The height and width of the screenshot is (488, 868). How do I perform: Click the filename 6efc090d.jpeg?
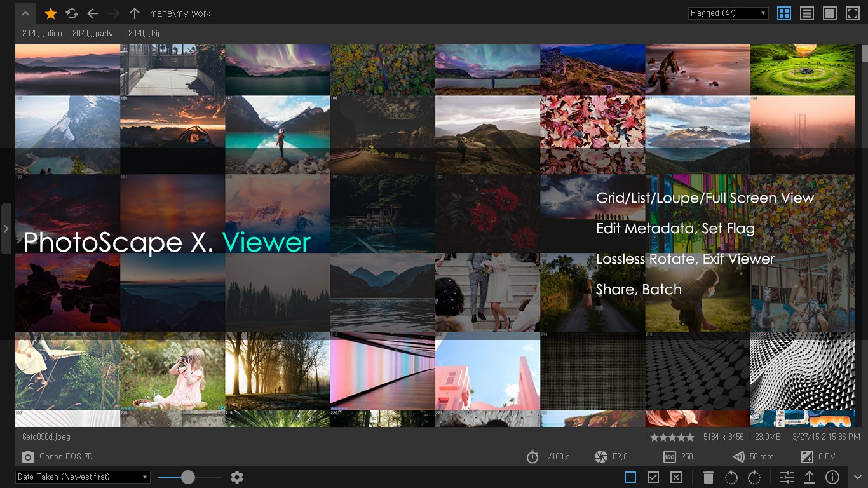(x=46, y=437)
